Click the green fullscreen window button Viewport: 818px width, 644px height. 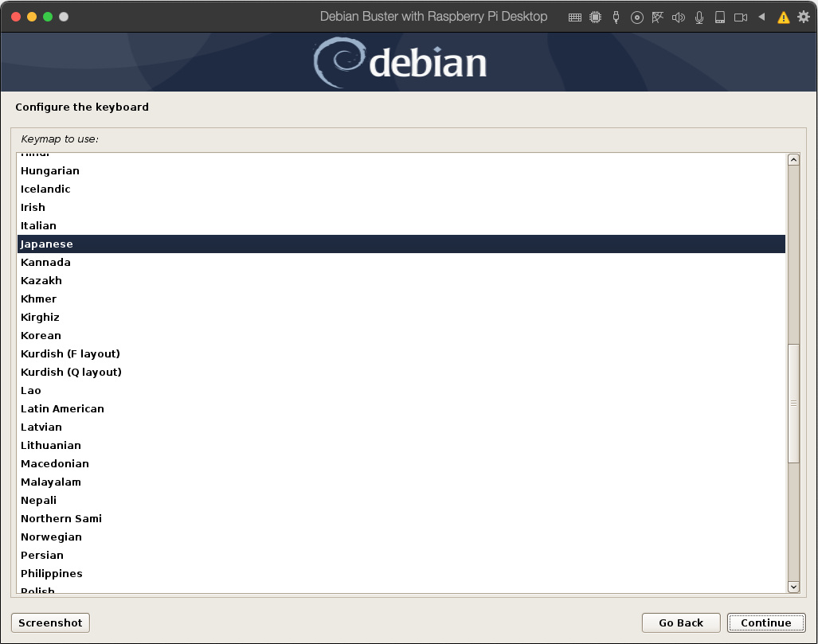(x=48, y=17)
